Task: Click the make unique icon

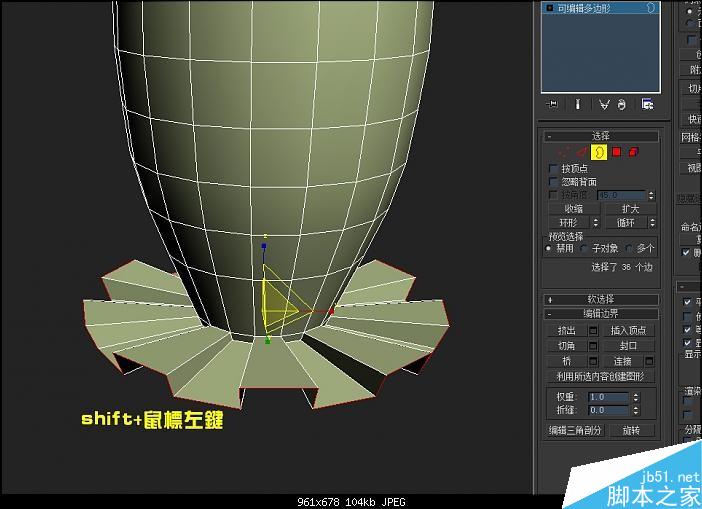Action: click(604, 105)
